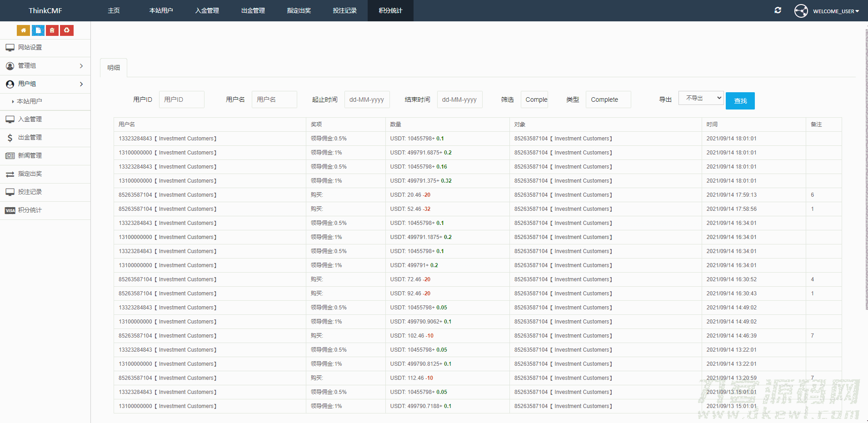Go to 入金管理 in top navigation
Screen dimensions: 868x423
coord(207,10)
